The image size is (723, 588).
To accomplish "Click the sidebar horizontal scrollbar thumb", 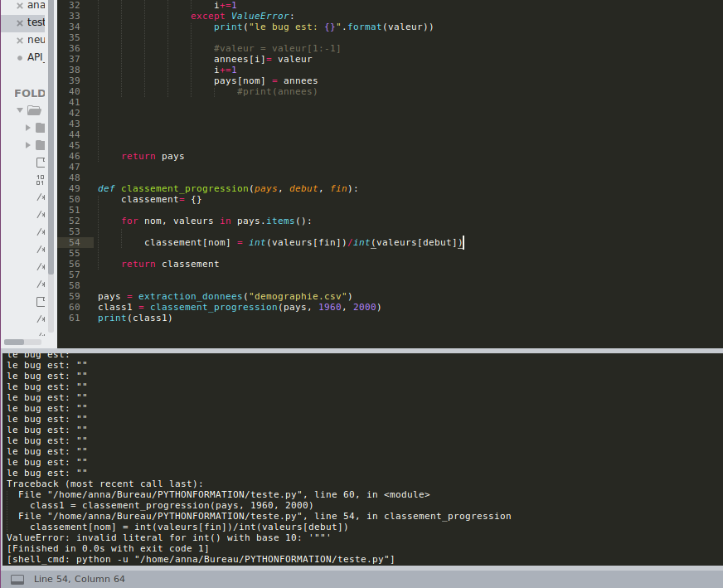I will tap(14, 343).
